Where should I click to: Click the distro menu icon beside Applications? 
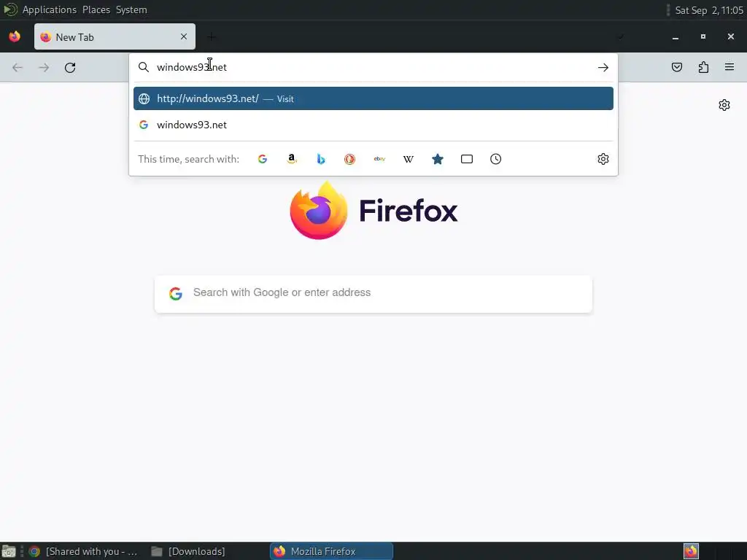coord(10,9)
